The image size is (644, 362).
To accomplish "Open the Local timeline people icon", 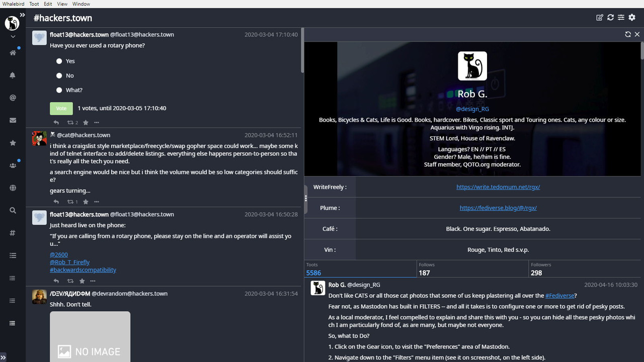I will (13, 165).
